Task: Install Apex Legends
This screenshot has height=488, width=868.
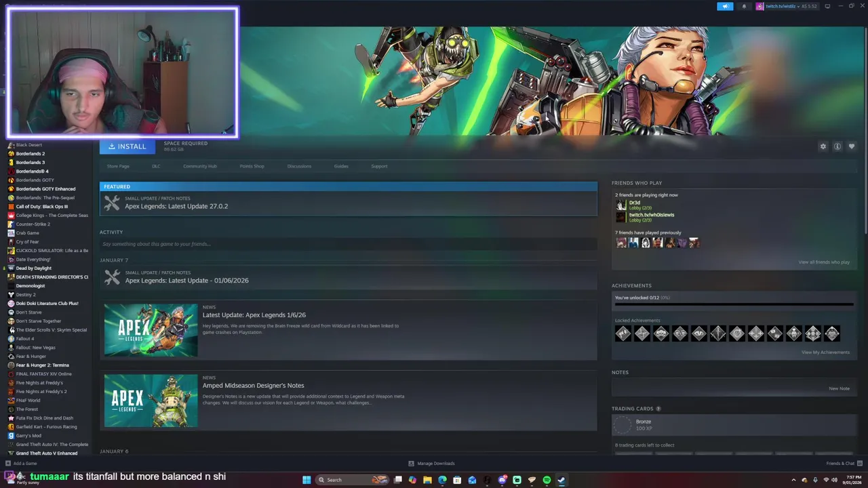Action: pyautogui.click(x=127, y=146)
